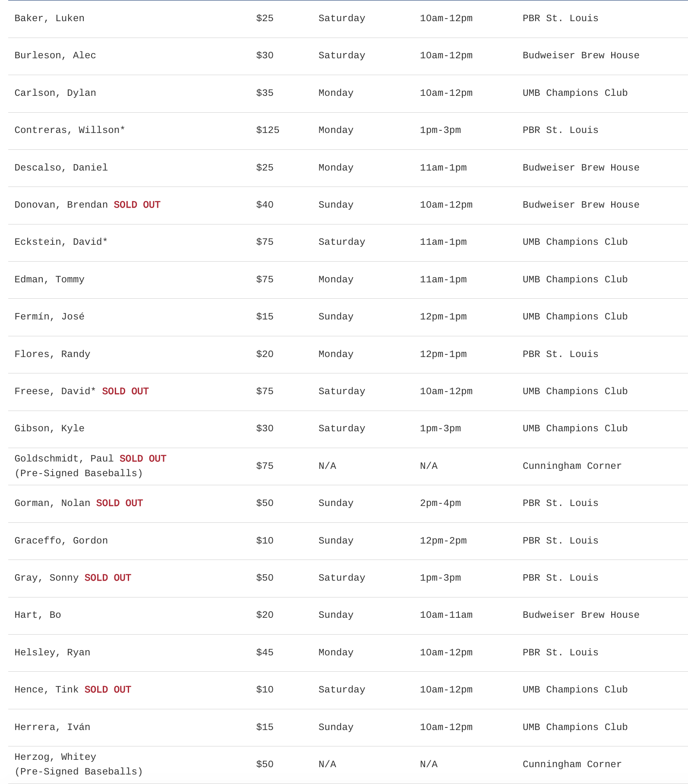Viewport: 688px width, 784px height.
Task: Select the Eckstein, David* name
Action: 61,242
